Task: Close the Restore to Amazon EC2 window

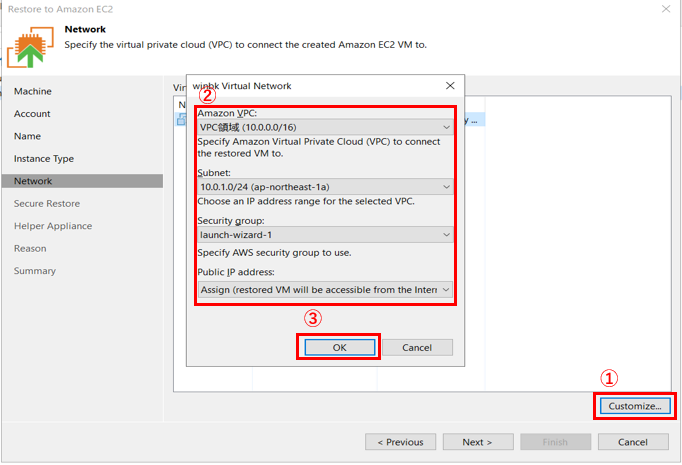Action: (x=665, y=9)
